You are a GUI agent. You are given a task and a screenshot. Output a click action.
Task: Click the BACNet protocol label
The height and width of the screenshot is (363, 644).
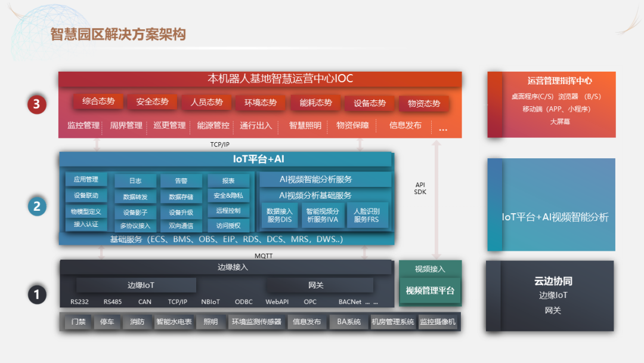click(350, 302)
